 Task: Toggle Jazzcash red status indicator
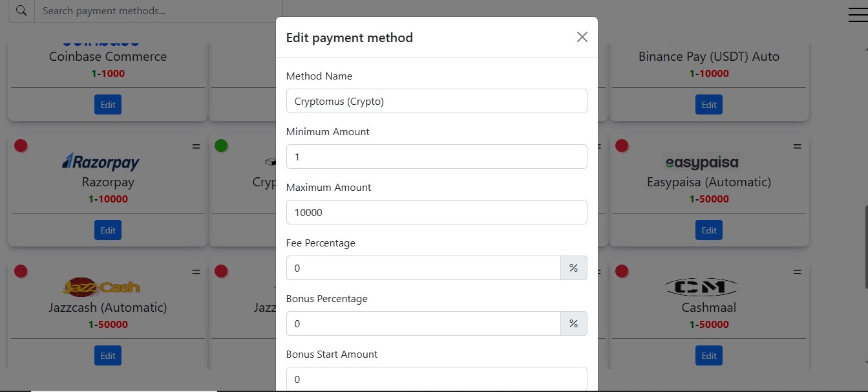21,271
